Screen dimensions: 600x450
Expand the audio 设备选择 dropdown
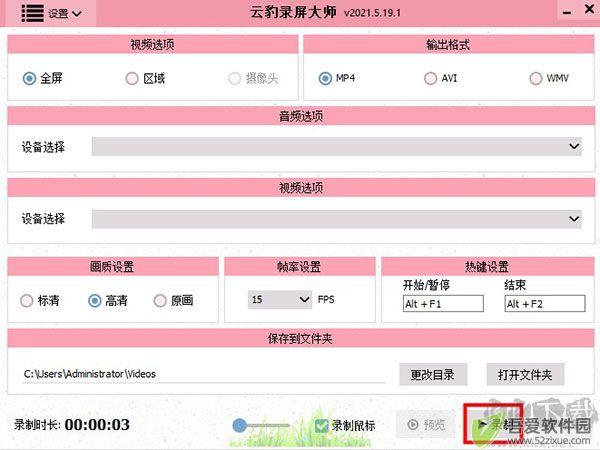(337, 147)
